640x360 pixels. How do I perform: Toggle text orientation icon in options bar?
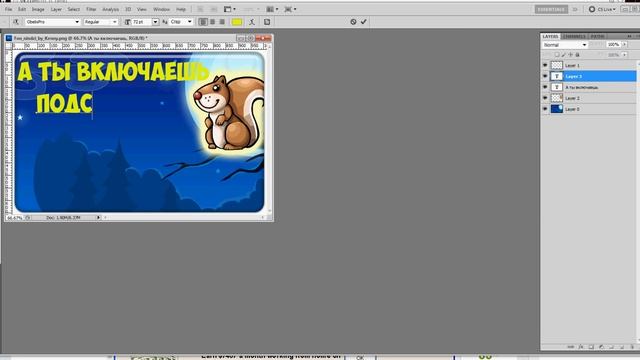coord(16,22)
